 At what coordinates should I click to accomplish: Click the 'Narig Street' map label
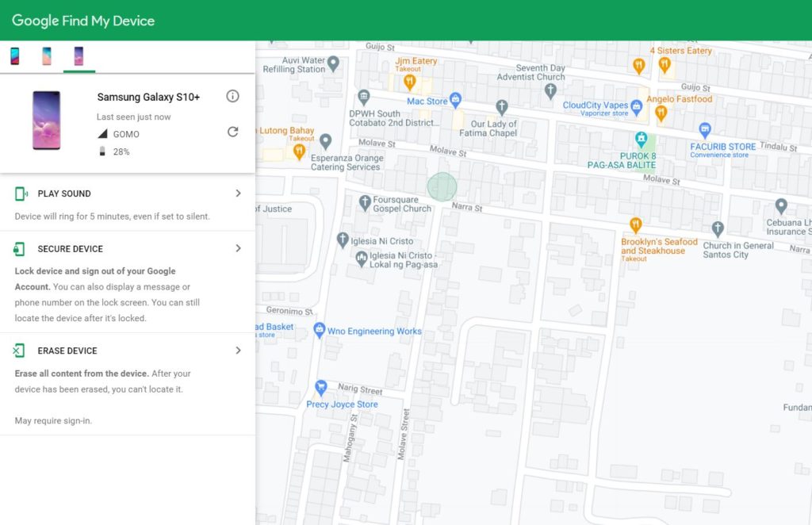click(x=361, y=389)
